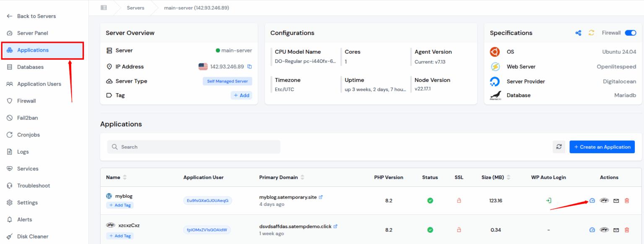
Task: Refresh the applications list
Action: [x=559, y=147]
